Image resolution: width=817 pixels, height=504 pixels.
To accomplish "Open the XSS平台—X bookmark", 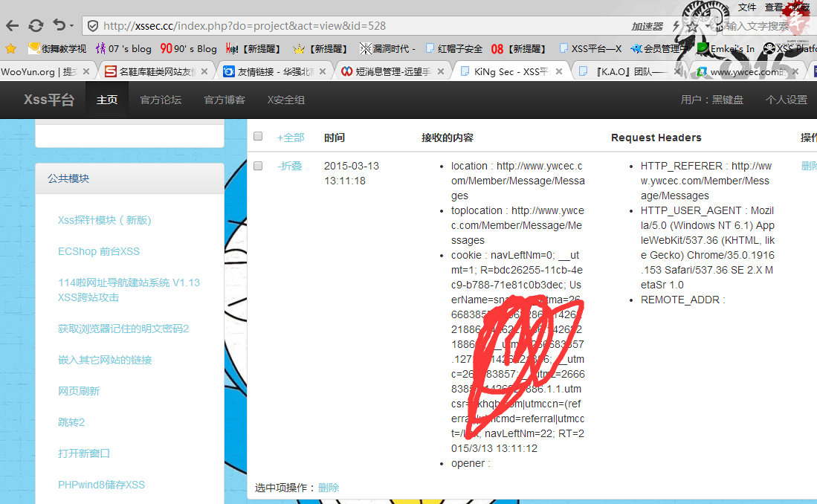I will coord(590,48).
